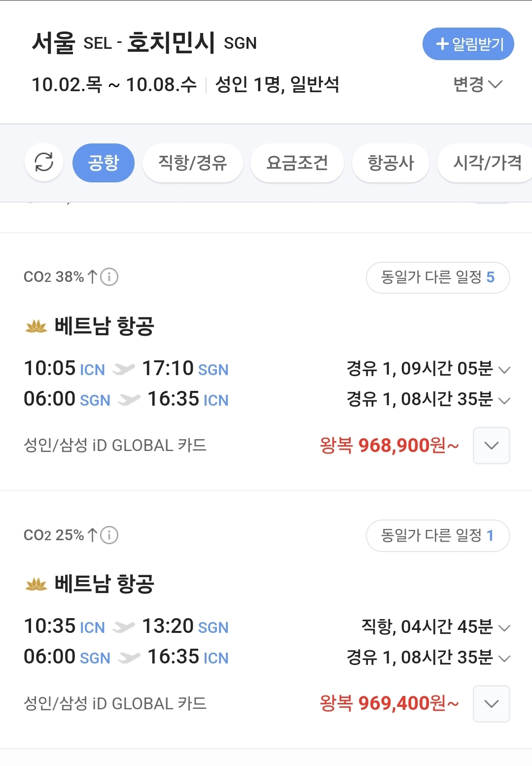Open the 시각/가격 filter

[487, 163]
